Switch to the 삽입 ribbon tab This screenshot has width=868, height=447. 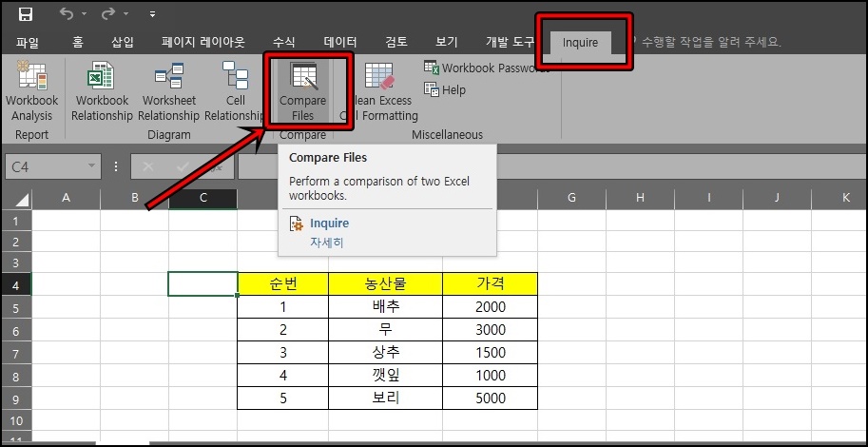tap(123, 42)
